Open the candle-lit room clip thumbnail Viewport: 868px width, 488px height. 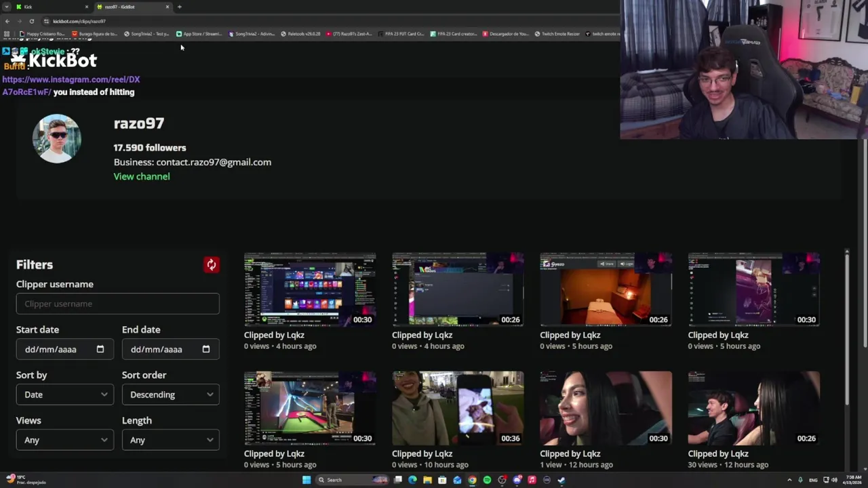[x=606, y=289]
